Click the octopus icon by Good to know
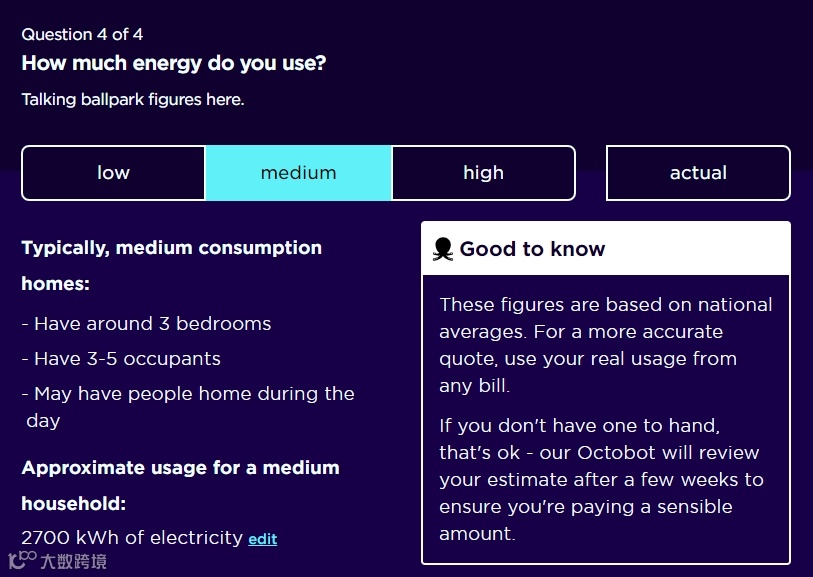Viewport: 813px width, 577px height. (442, 249)
